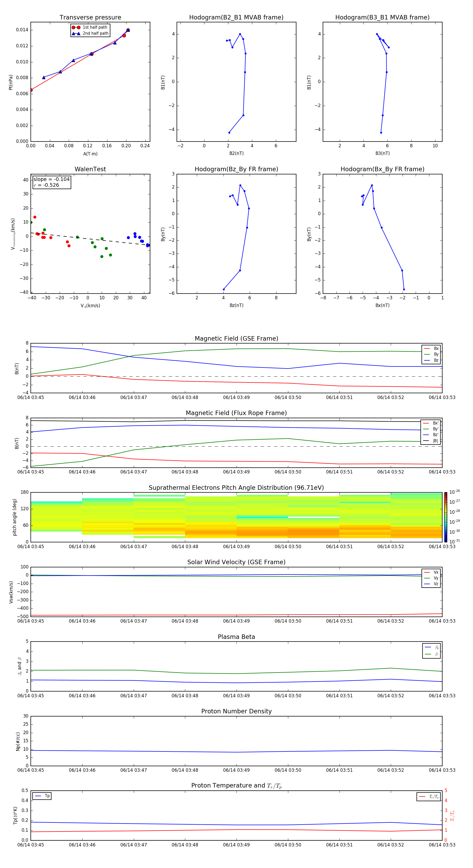
Task: Click the 'Bz' legend entry in GSE plot
Action: click(431, 360)
